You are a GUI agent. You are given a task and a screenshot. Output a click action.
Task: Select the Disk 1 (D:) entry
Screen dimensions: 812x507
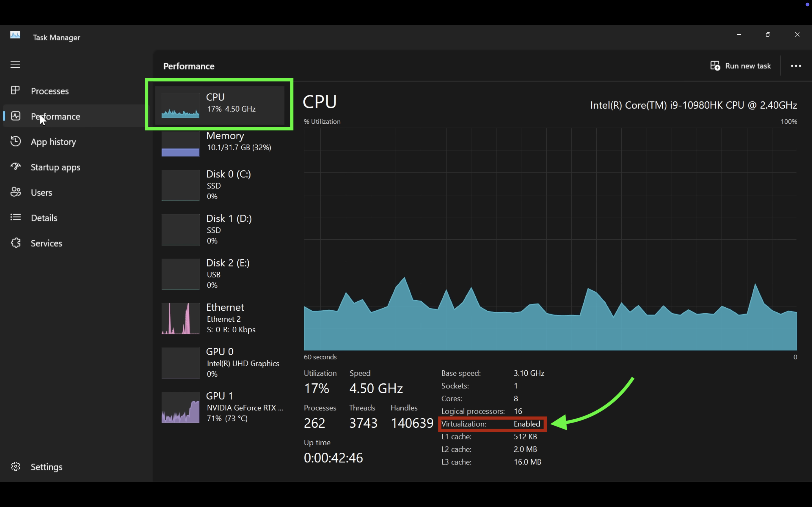click(221, 229)
